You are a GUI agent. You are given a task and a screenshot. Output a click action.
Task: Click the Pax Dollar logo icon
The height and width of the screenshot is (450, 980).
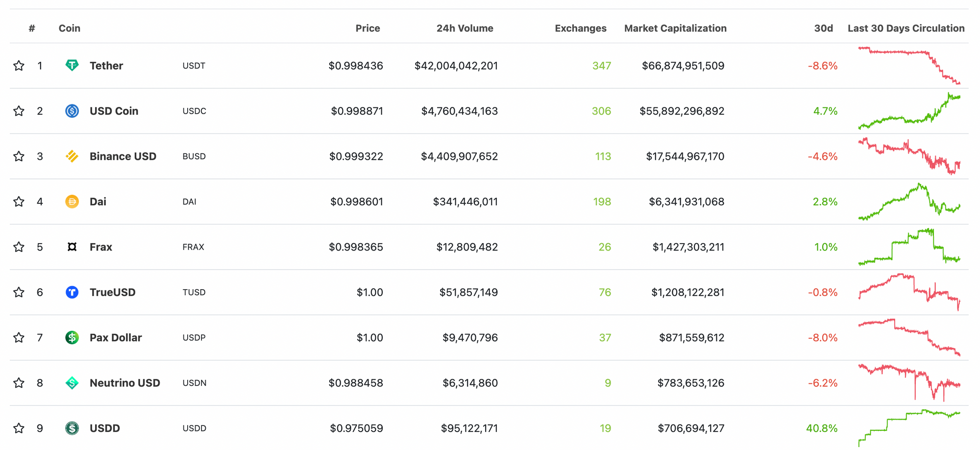click(72, 337)
